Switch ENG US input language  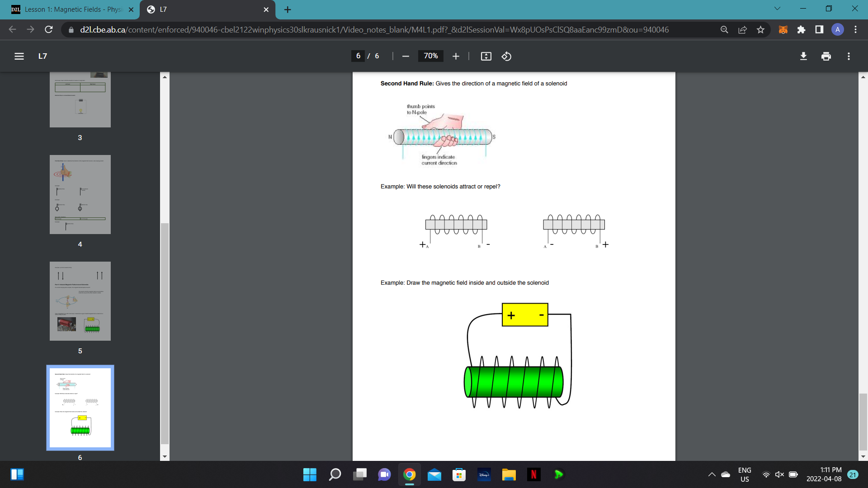[x=745, y=474]
